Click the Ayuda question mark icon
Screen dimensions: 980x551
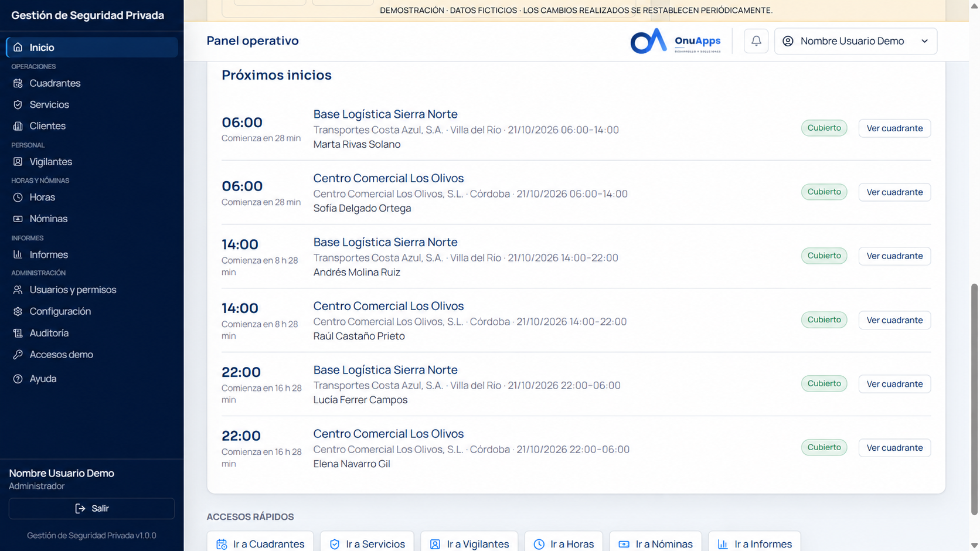(x=18, y=379)
